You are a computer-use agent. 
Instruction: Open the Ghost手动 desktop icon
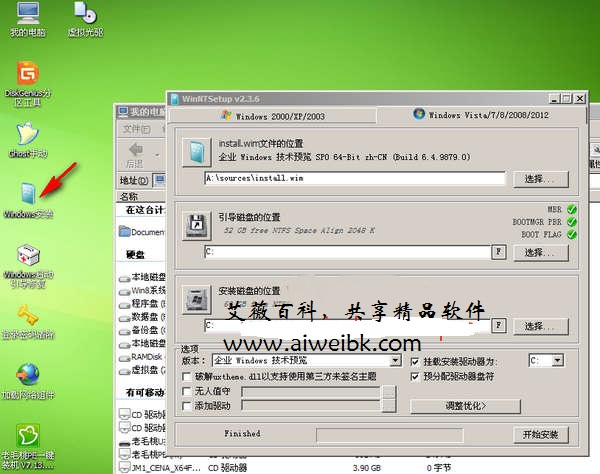(28, 140)
